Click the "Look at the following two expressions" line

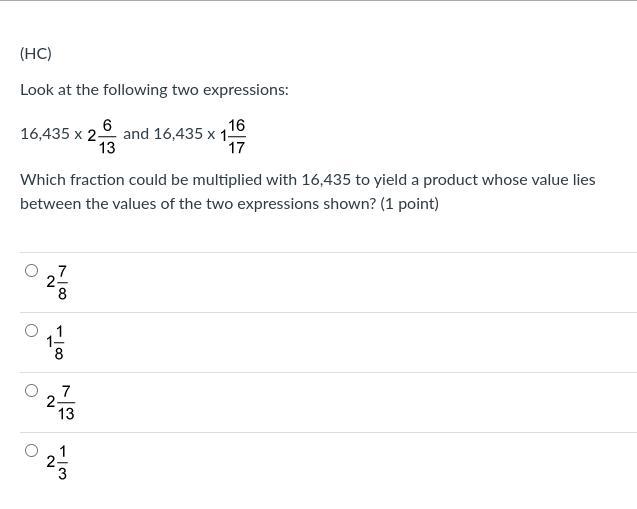pyautogui.click(x=154, y=89)
